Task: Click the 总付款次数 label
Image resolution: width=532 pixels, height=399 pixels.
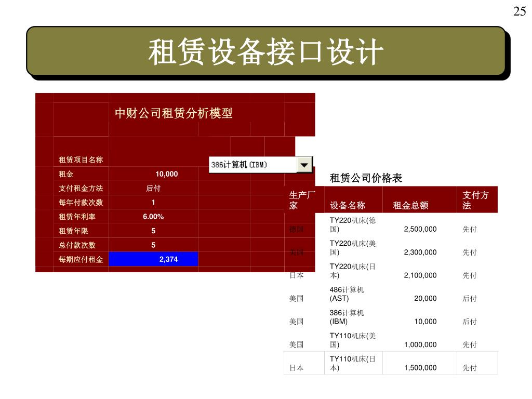Action: pyautogui.click(x=77, y=245)
